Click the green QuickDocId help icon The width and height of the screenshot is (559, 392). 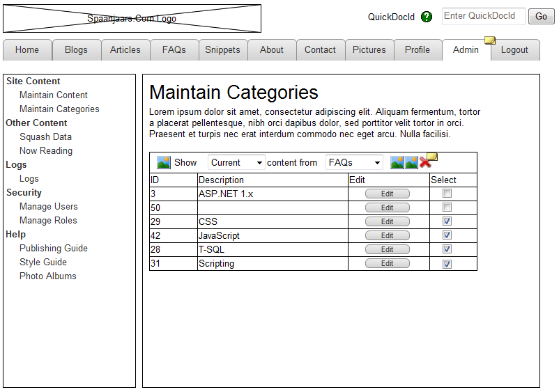coord(427,17)
